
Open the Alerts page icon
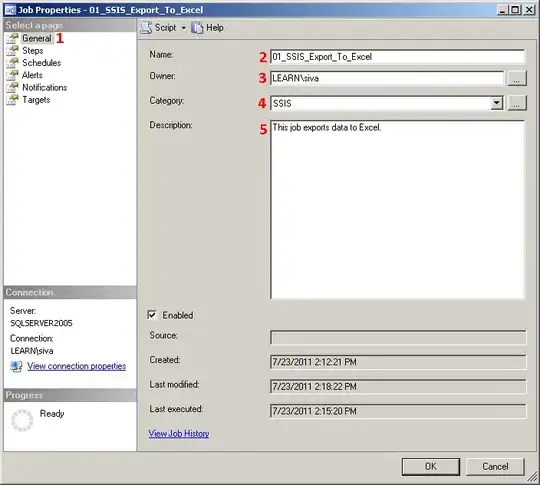pos(12,75)
